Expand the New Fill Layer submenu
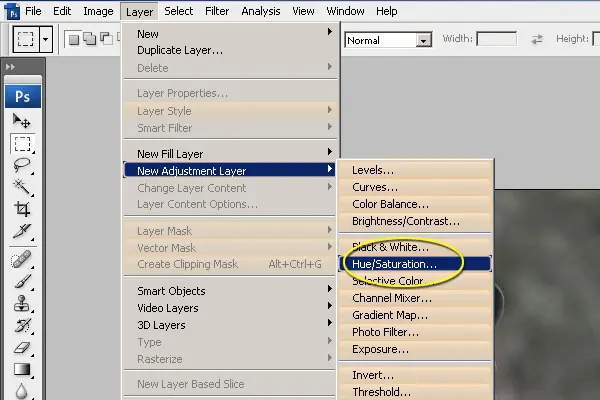Screen dimensions: 600x400 (230, 153)
